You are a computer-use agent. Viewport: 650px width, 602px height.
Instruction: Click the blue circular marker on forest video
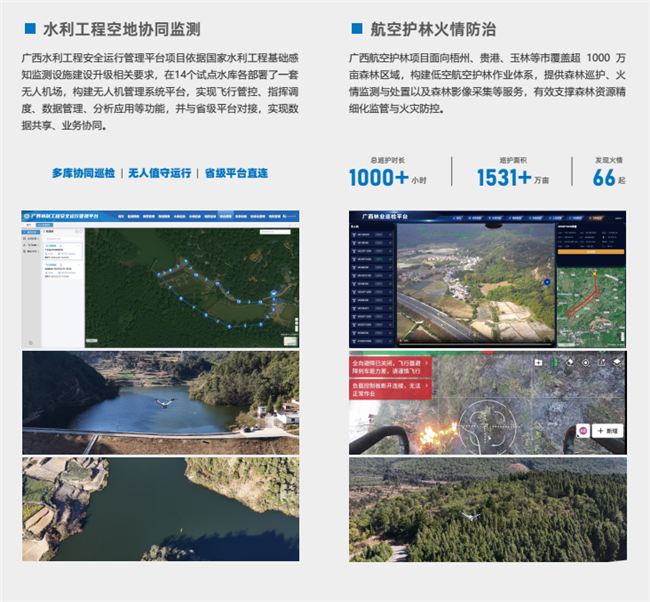547,283
